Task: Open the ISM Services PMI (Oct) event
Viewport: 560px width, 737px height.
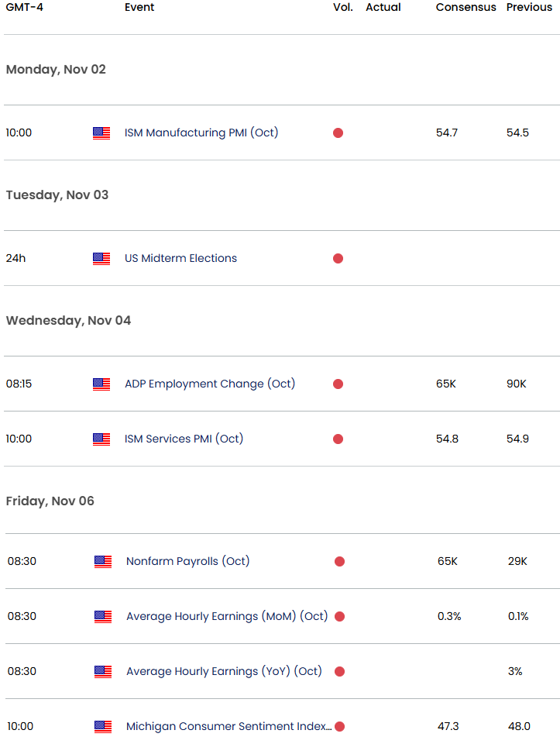Action: coord(184,439)
